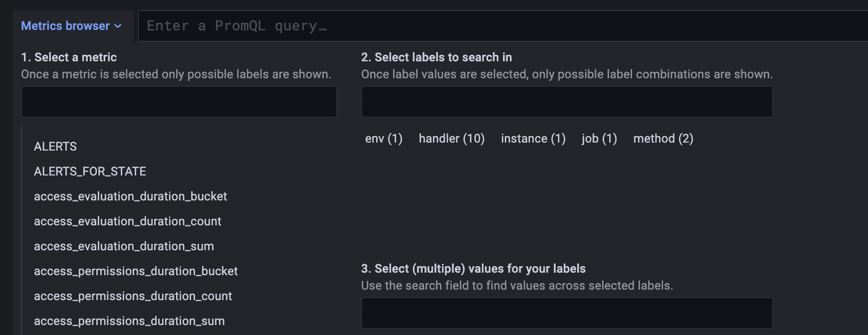The height and width of the screenshot is (335, 868).
Task: Select the ALERTS metric
Action: 55,146
